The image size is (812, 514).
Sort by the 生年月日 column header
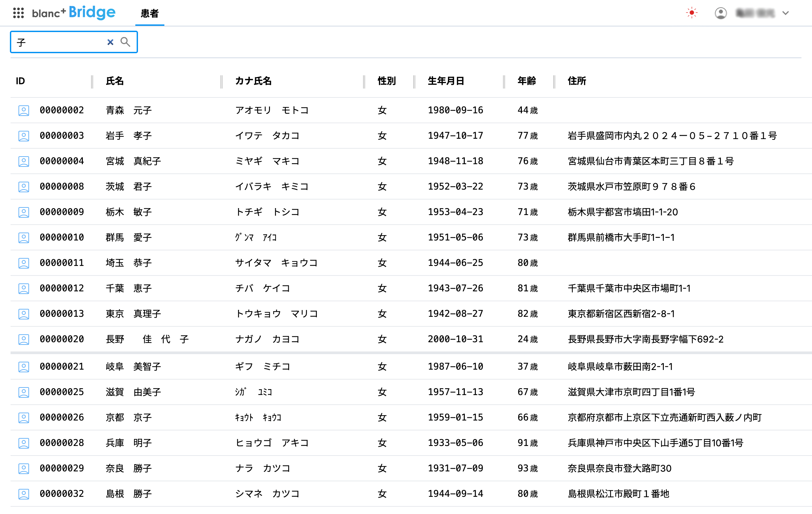(446, 81)
